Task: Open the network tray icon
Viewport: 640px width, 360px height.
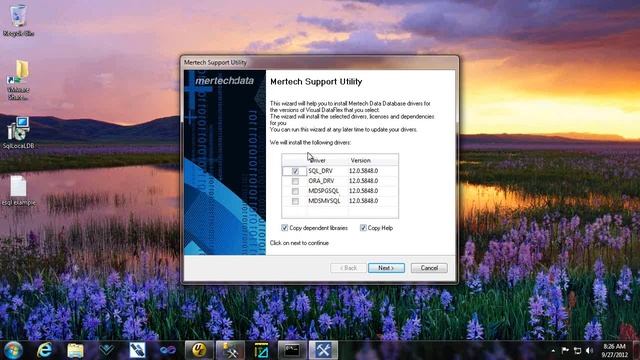Action: (577, 350)
